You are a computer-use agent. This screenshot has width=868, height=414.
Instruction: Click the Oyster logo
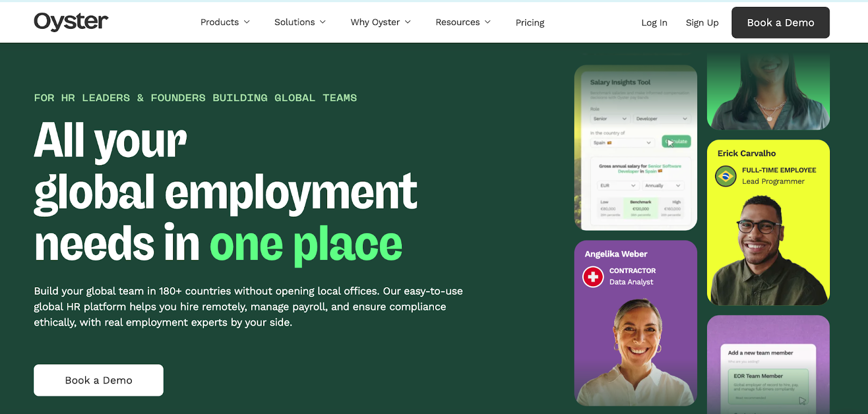coord(71,22)
